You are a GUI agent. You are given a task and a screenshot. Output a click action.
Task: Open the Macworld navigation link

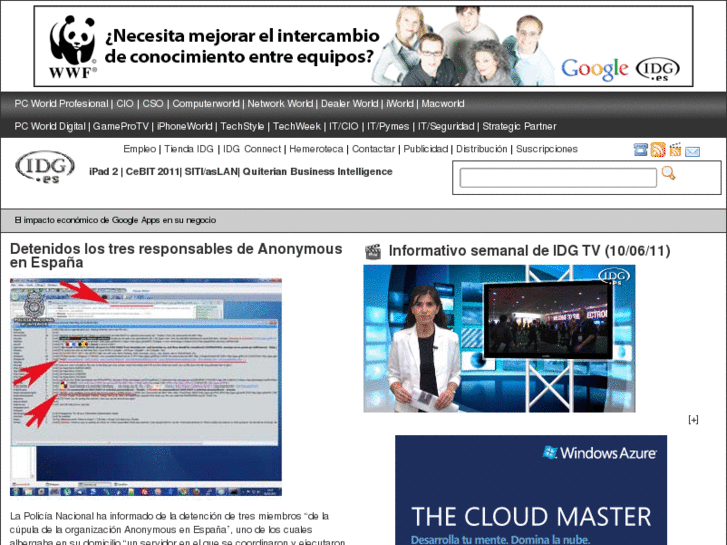pyautogui.click(x=443, y=103)
